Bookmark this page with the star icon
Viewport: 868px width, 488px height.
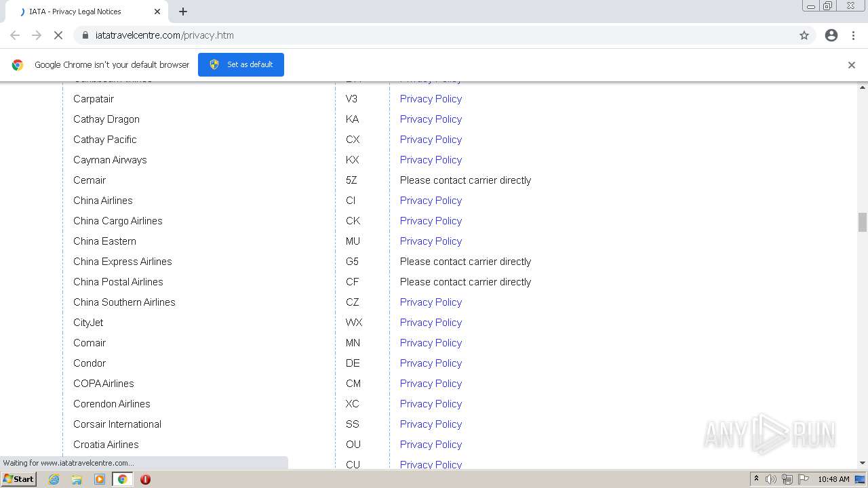pyautogui.click(x=804, y=35)
